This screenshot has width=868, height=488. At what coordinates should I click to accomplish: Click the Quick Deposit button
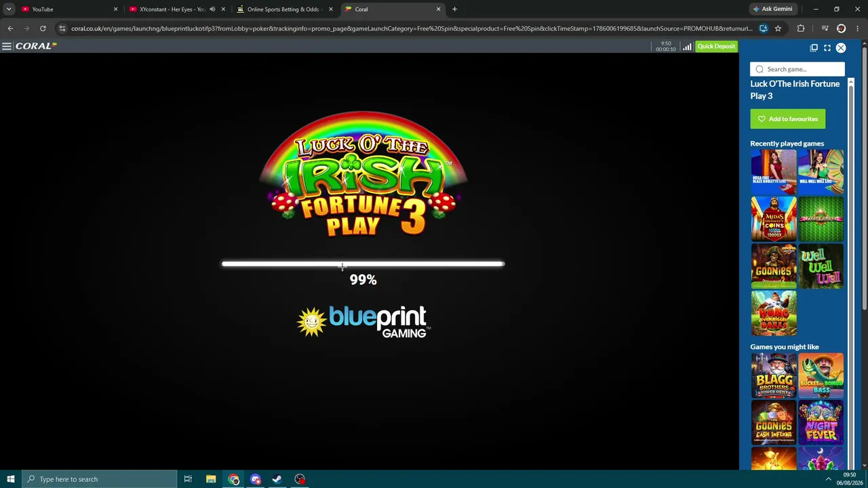coord(716,46)
